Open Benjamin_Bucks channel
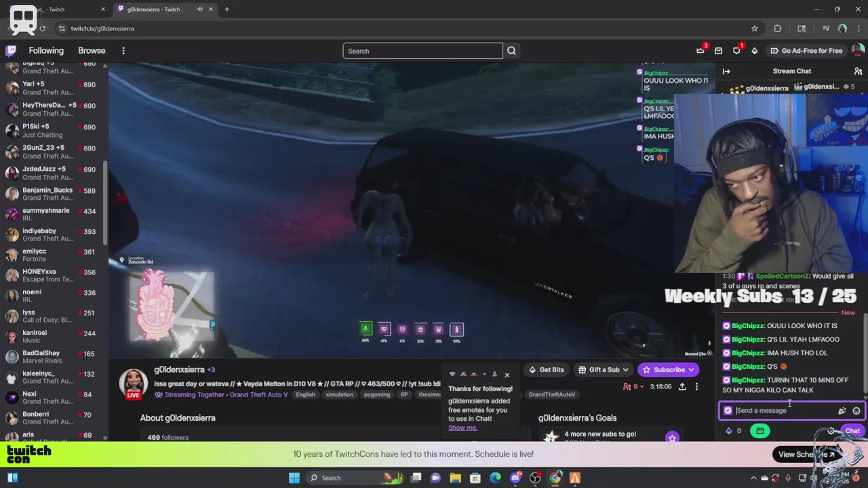This screenshot has height=488, width=868. coord(53,194)
